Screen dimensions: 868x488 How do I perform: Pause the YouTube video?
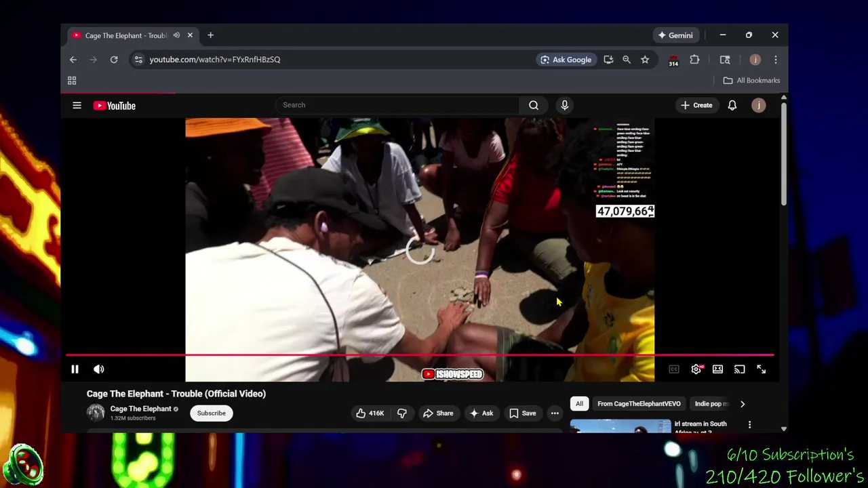75,369
